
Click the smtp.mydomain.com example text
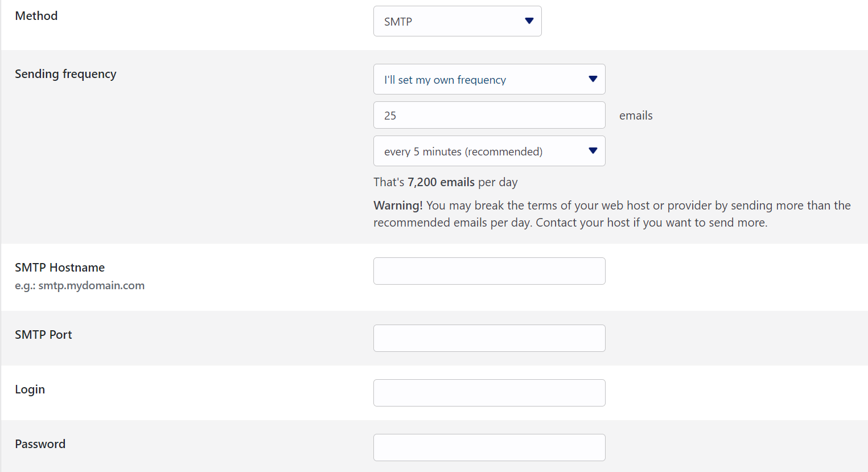tap(80, 285)
